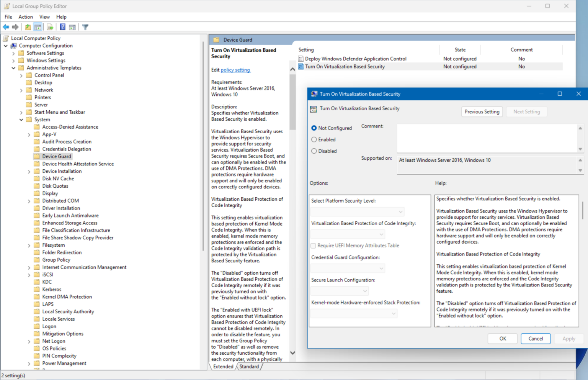Viewport: 588px width, 380px height.
Task: Open Help via blue question mark icon
Action: (x=62, y=27)
